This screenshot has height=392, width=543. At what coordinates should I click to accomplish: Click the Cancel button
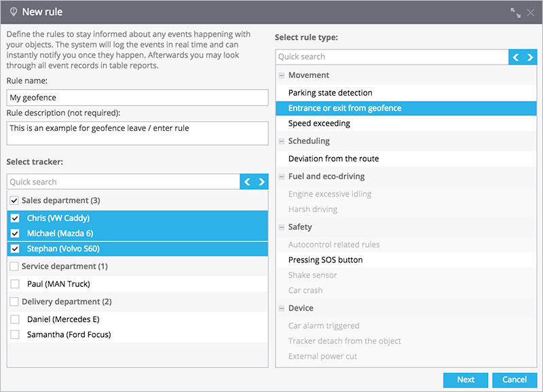[514, 380]
